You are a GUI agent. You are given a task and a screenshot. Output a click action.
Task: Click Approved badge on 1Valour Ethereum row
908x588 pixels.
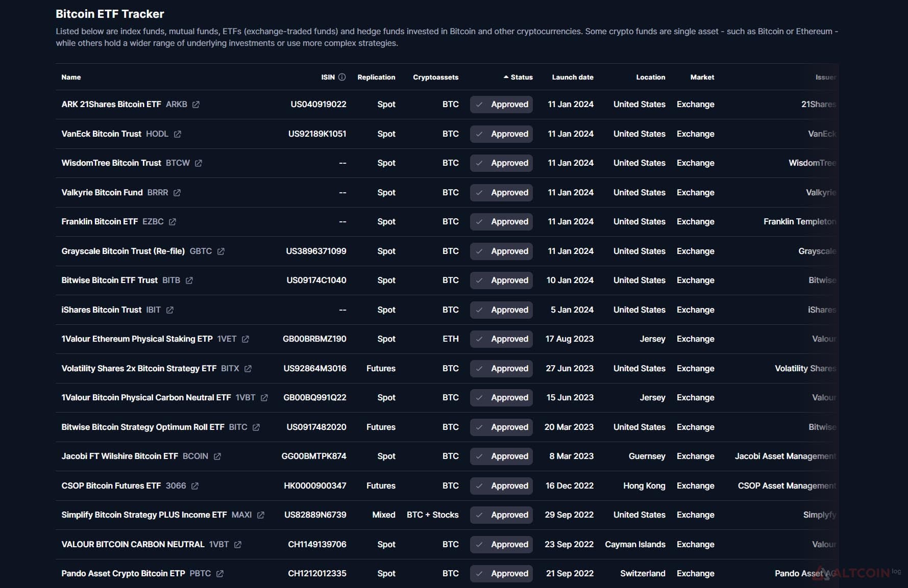point(501,339)
